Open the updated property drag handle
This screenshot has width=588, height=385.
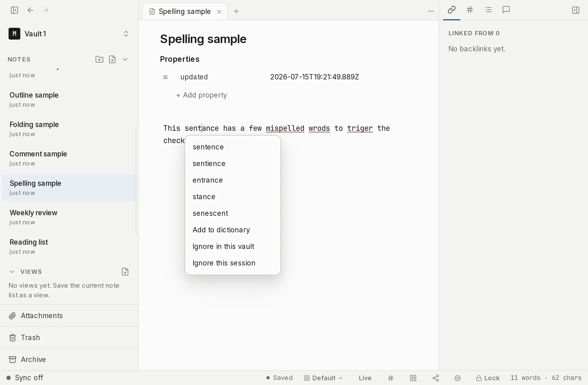[x=165, y=77]
